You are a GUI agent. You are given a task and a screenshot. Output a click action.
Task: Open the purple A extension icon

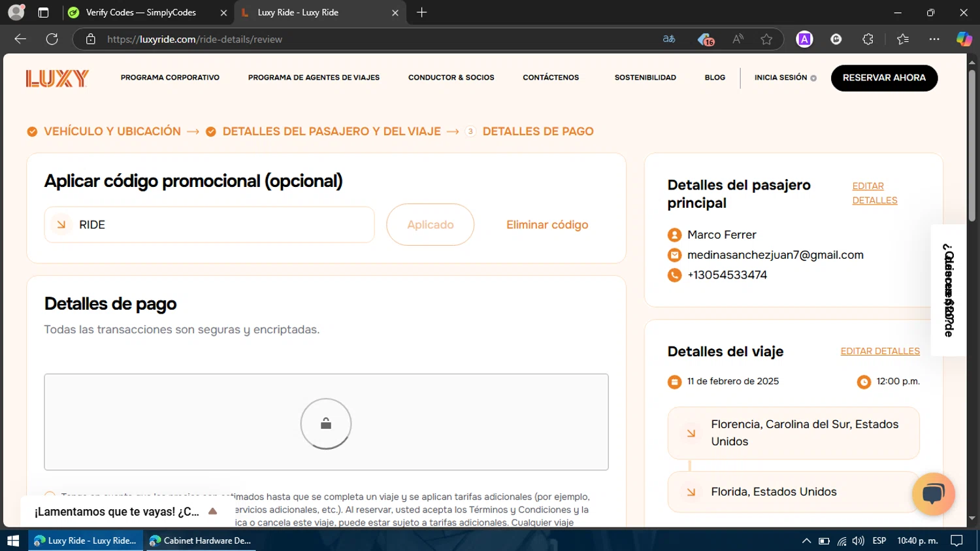point(804,39)
